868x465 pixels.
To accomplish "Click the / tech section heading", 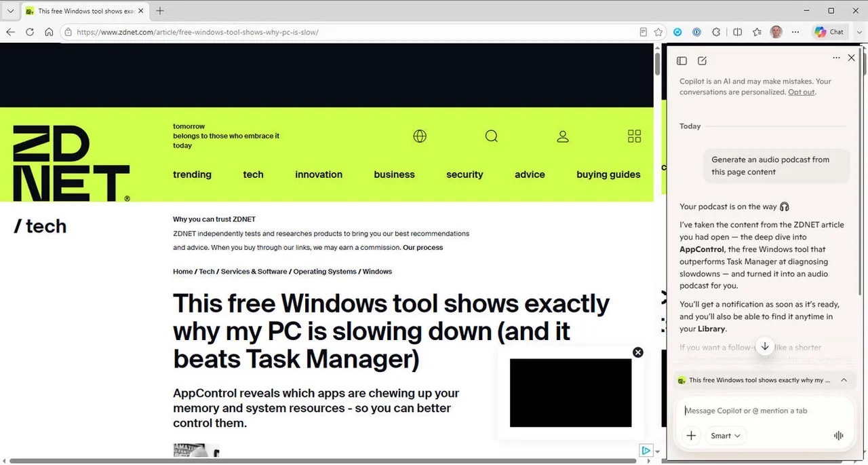I will [x=40, y=226].
